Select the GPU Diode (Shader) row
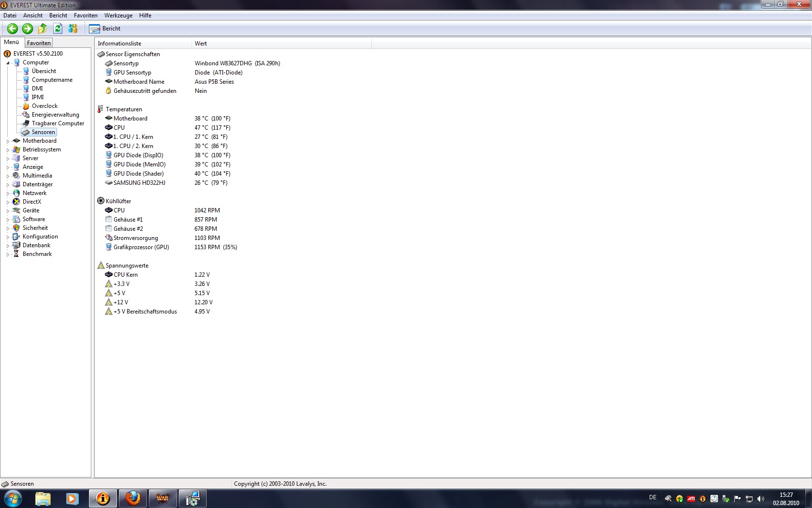This screenshot has height=508, width=812. tap(168, 174)
